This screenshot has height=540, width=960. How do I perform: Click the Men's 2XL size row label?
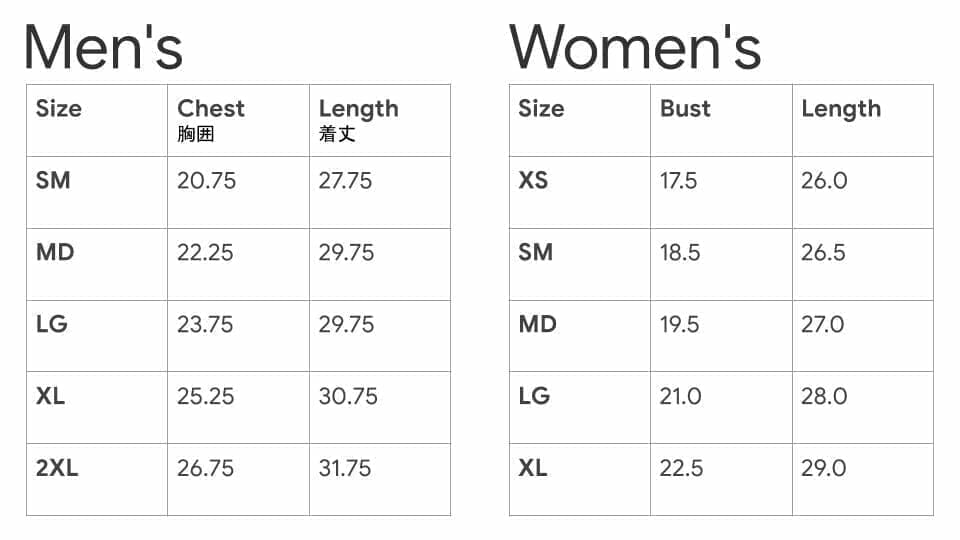pos(57,468)
